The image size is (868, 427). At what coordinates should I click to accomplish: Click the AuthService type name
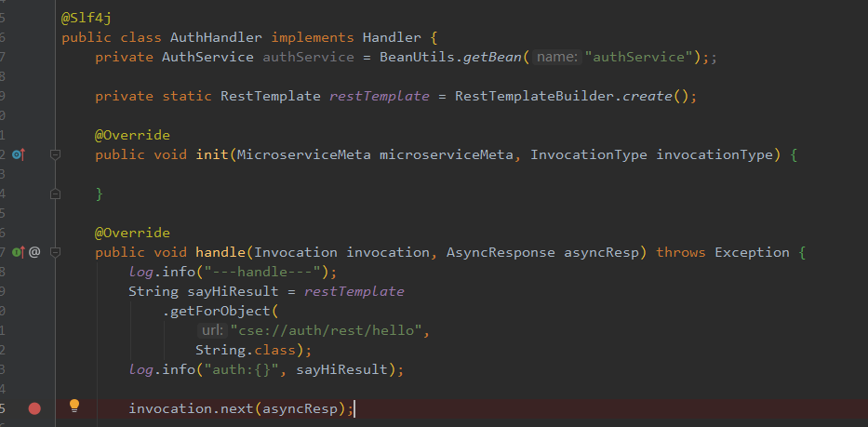point(207,57)
